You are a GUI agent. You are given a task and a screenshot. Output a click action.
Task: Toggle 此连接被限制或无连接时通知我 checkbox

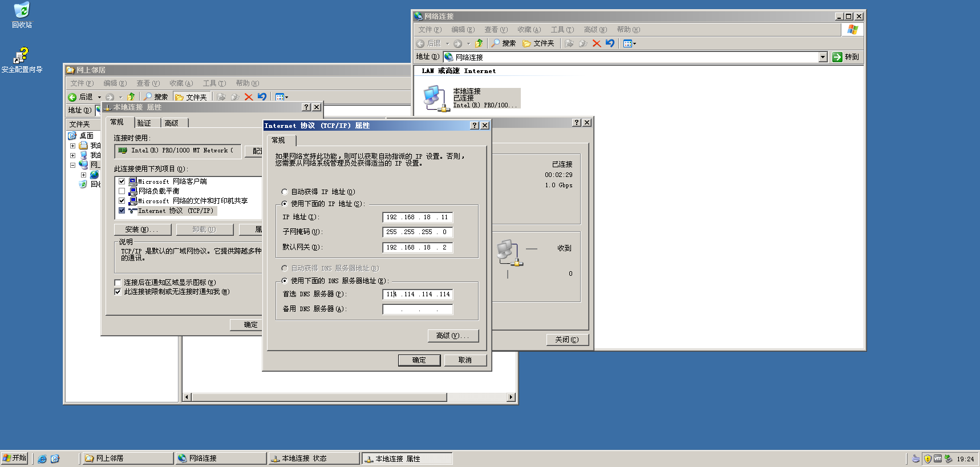118,292
